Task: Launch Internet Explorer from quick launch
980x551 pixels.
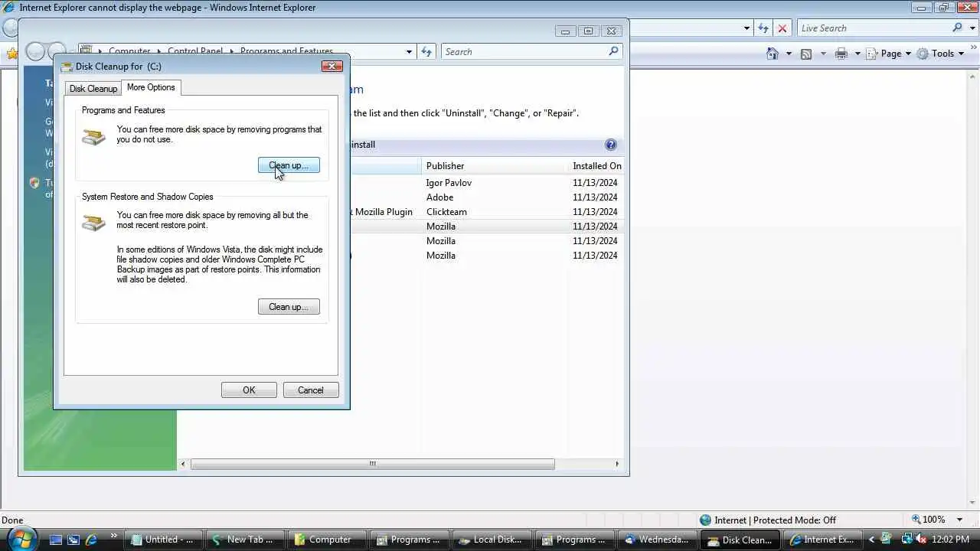Action: [91, 540]
